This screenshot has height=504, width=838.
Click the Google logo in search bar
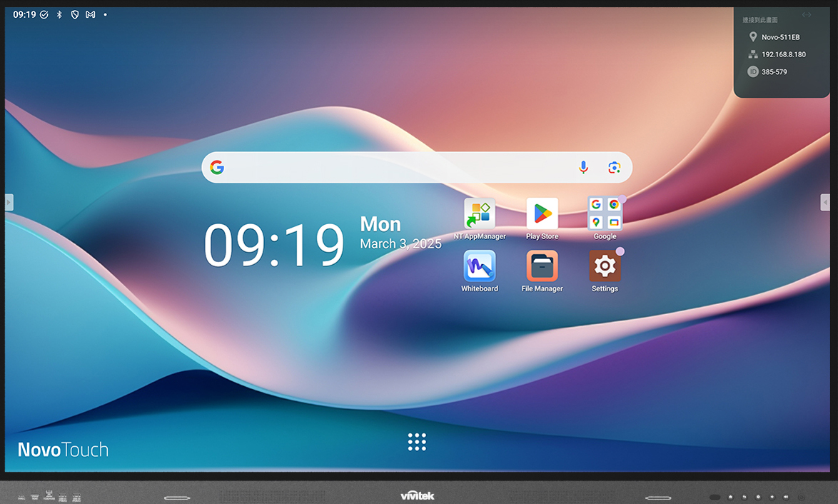pyautogui.click(x=217, y=168)
